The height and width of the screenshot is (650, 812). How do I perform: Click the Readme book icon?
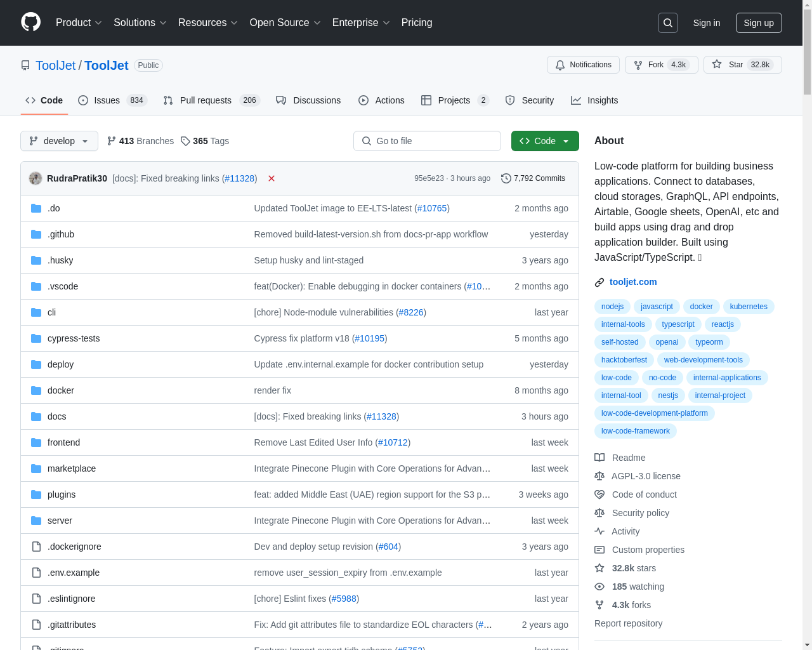[599, 458]
